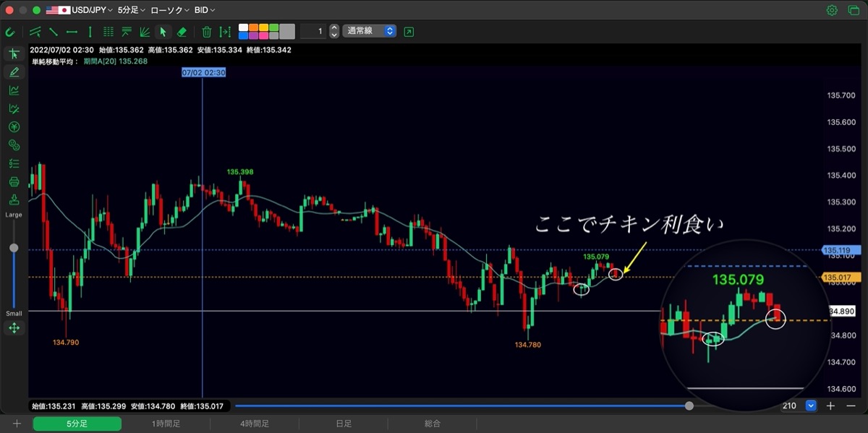Open the ローソク chart type dropdown

pos(170,10)
